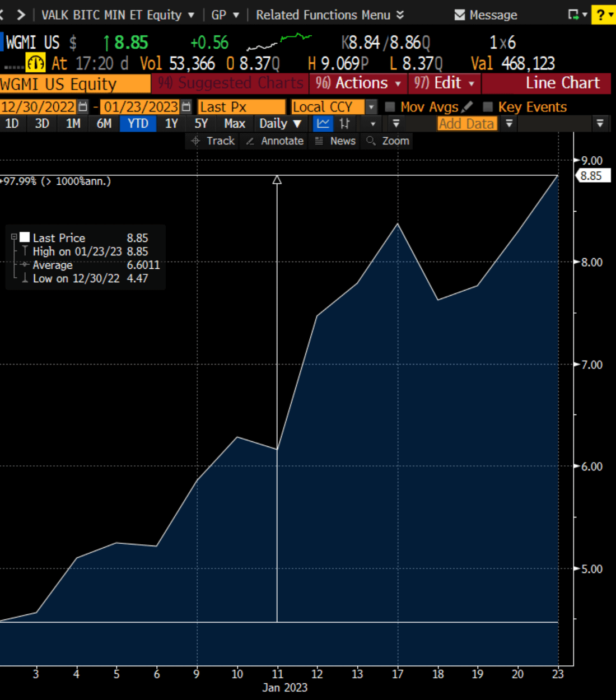Screen dimensions: 616x700
Task: Select the 1Y range tab
Action: pos(171,124)
